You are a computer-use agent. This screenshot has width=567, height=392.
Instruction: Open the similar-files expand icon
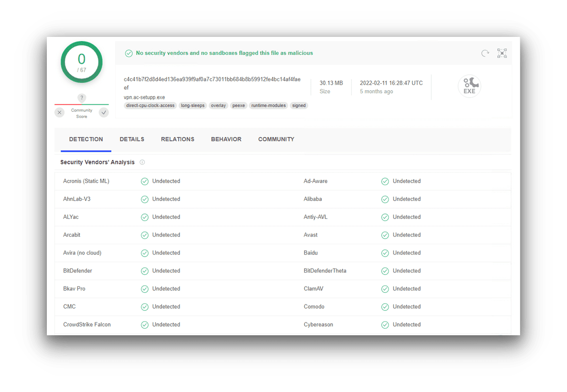pyautogui.click(x=502, y=53)
